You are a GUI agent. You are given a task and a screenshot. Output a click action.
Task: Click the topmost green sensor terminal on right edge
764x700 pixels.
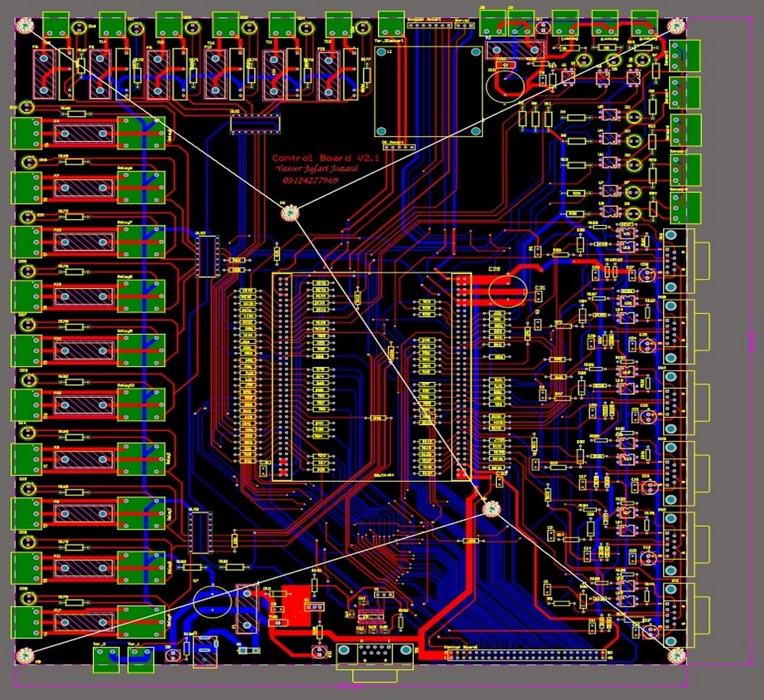(684, 56)
